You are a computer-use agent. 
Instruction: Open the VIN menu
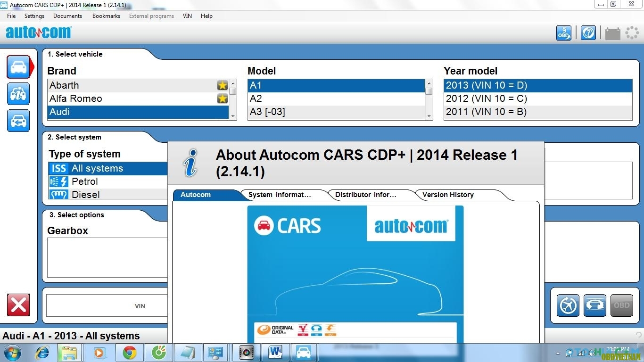[187, 16]
